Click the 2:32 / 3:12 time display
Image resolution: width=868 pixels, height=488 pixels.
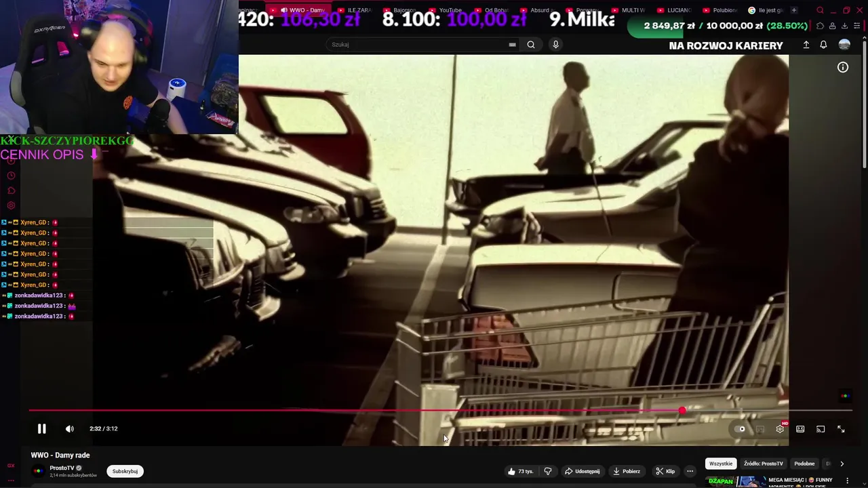tap(104, 428)
